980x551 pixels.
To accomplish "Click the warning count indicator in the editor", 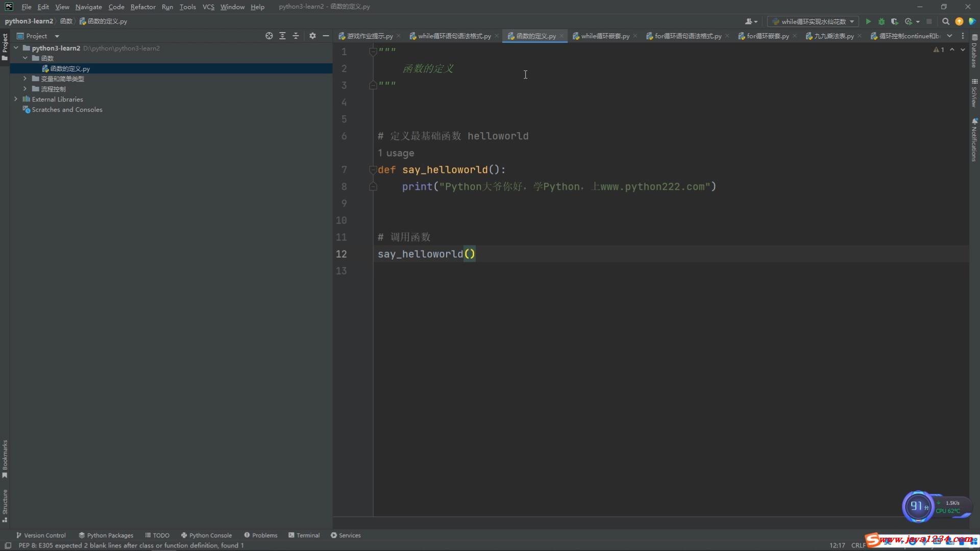I will (x=939, y=49).
